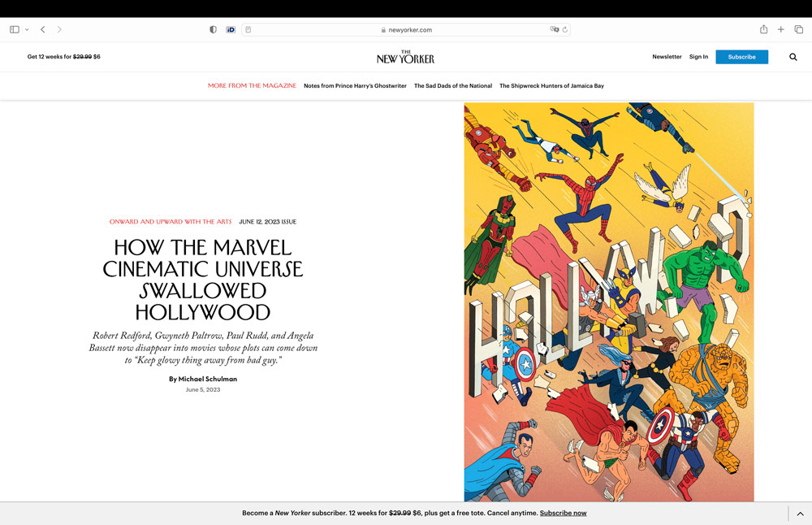Screen dimensions: 812x525
Task: Click Subscribe now in bottom banner
Action: click(x=563, y=513)
